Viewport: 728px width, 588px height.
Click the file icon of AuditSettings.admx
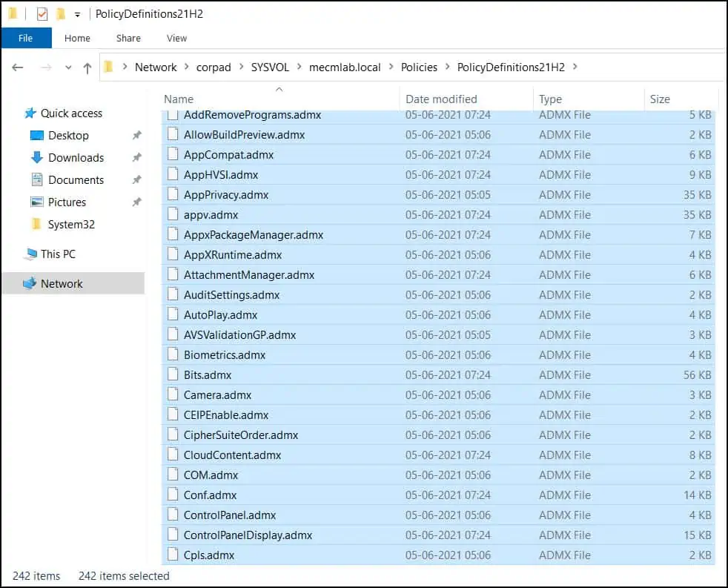click(x=173, y=294)
